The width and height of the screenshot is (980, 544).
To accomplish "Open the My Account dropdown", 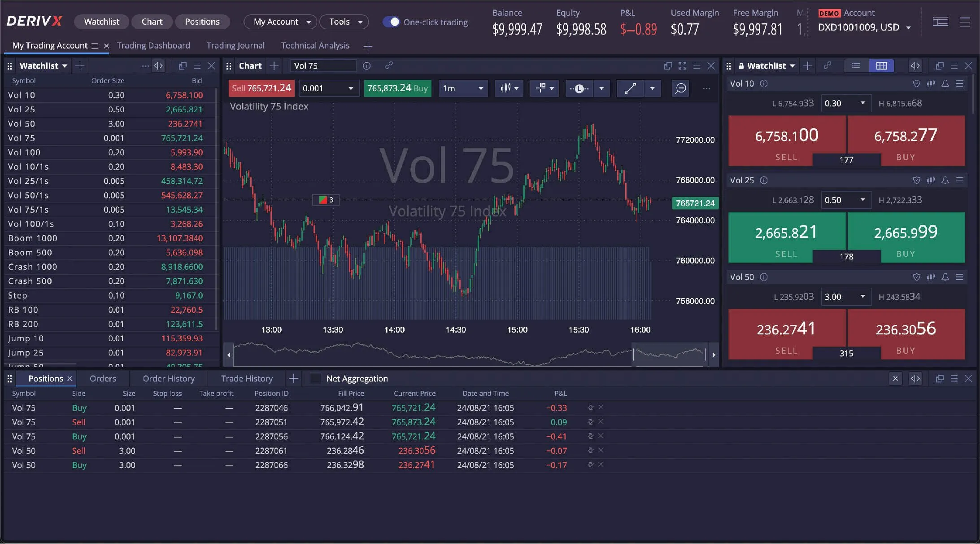I will [280, 22].
